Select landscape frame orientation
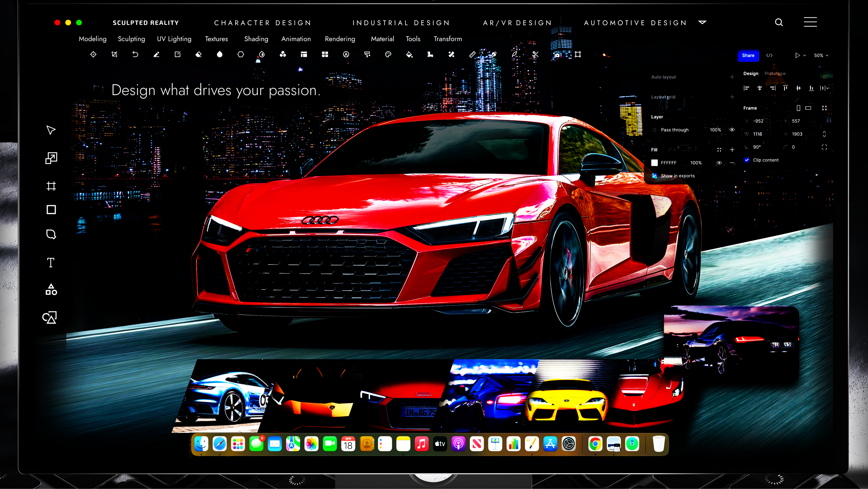 pyautogui.click(x=808, y=108)
